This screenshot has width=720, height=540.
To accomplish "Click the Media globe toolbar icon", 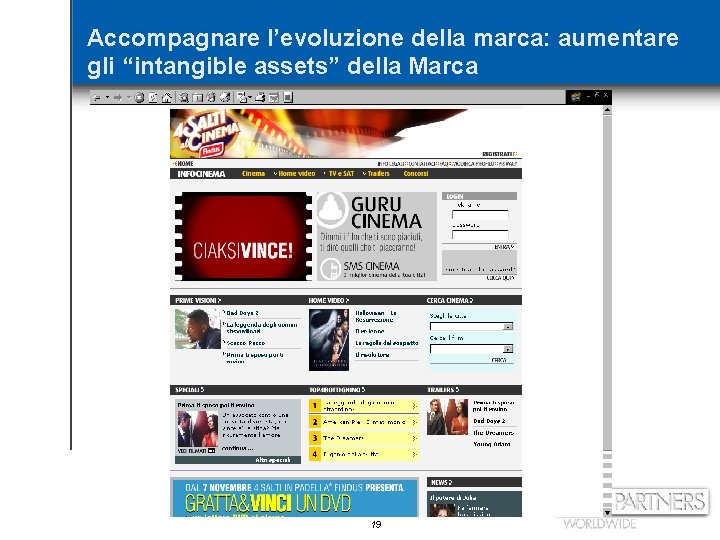I will 211,97.
